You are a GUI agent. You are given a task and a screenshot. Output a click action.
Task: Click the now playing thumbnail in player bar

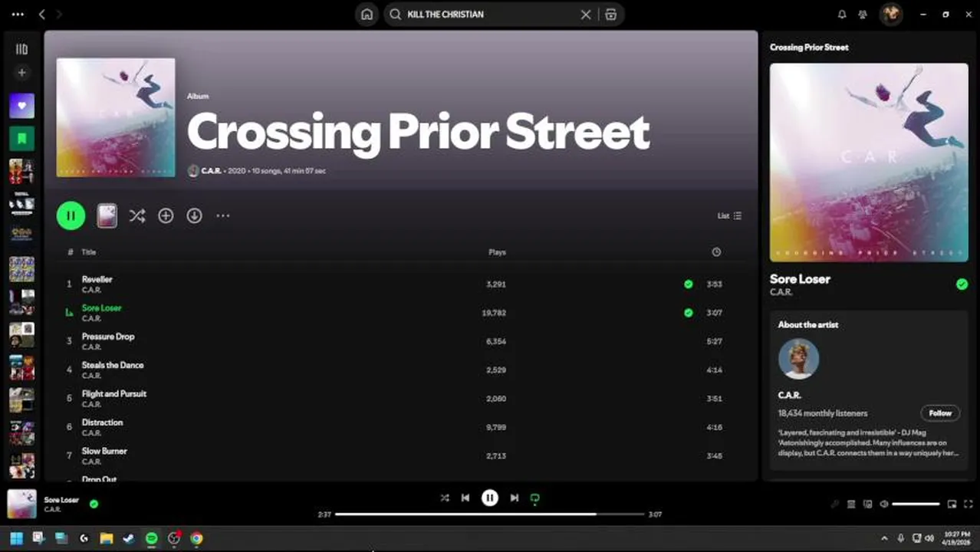[x=22, y=504]
